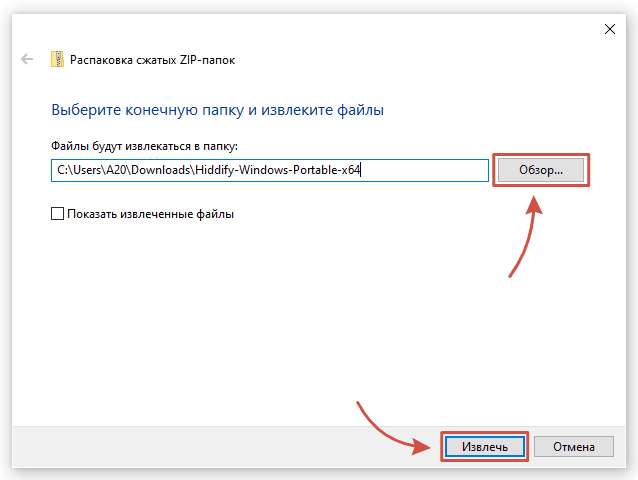The image size is (638, 480).
Task: Open folder browser with 'Обзор...' button
Action: 541,170
